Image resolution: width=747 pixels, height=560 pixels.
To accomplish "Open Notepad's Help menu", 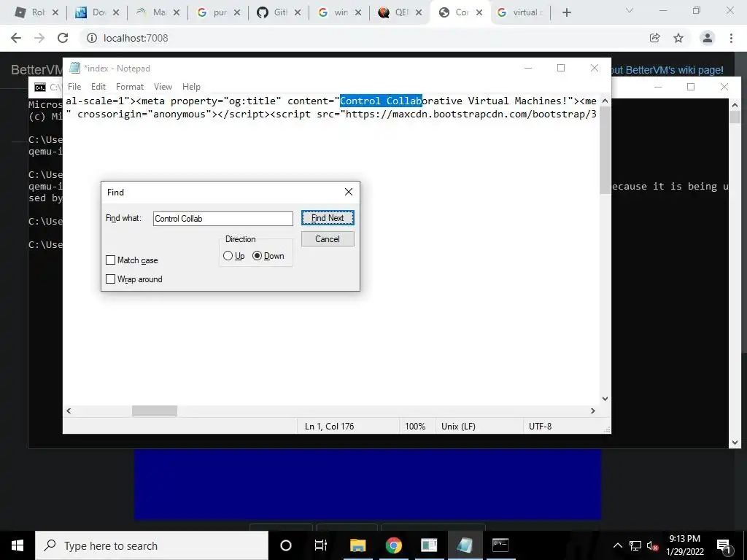I will click(x=191, y=87).
